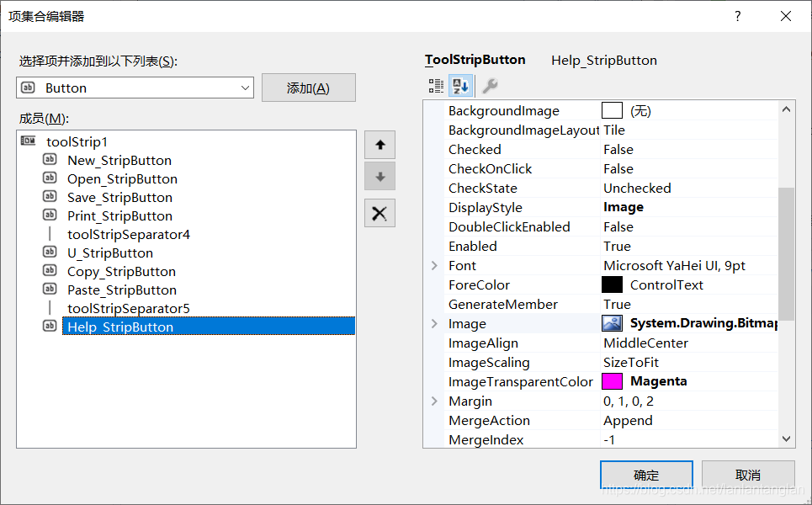The height and width of the screenshot is (505, 812).
Task: Select ImageScaling SizeToFit value
Action: pyautogui.click(x=631, y=362)
